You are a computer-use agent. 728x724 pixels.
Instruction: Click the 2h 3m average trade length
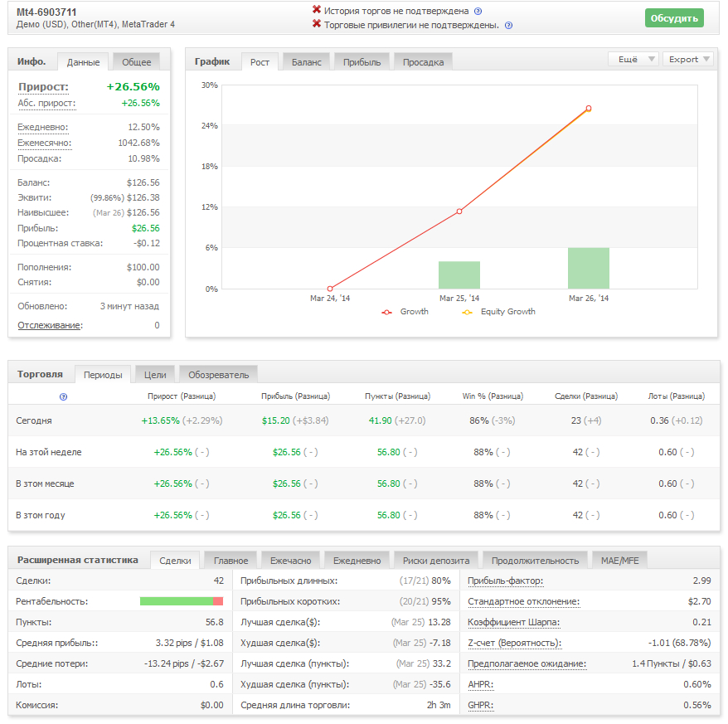[439, 705]
